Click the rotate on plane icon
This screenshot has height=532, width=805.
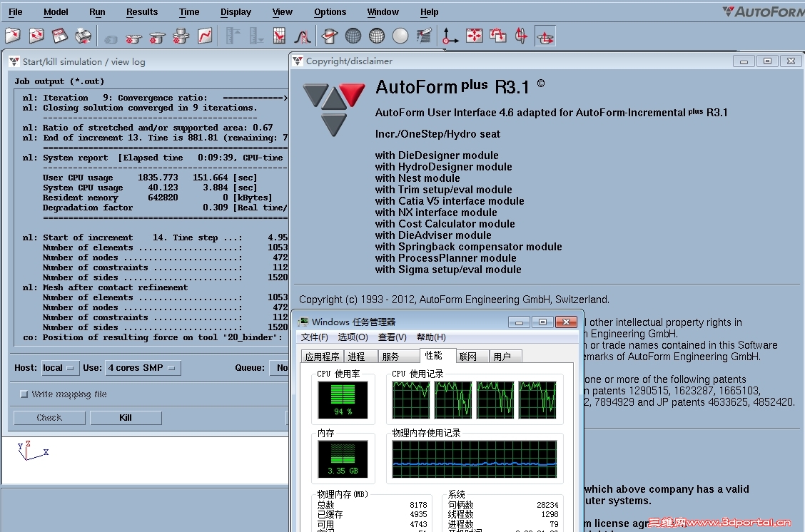tap(545, 36)
